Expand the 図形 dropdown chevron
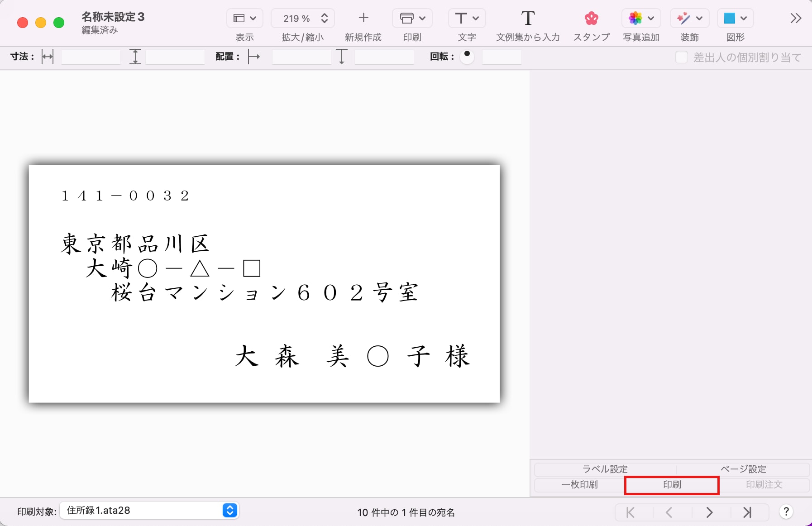 [x=744, y=19]
